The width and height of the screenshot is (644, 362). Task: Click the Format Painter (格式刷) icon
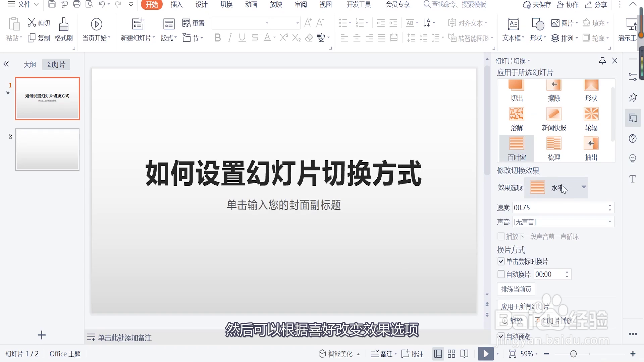coord(64,24)
